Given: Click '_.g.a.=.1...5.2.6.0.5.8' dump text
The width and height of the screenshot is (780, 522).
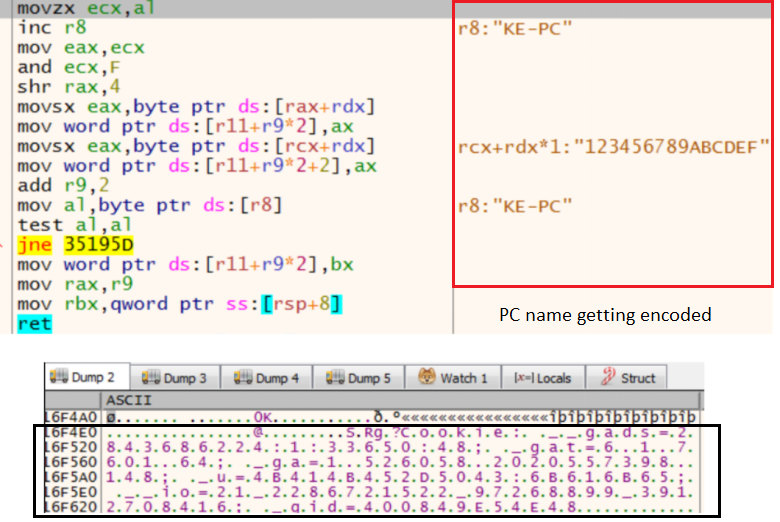Looking at the screenshot, I should pos(362,462).
